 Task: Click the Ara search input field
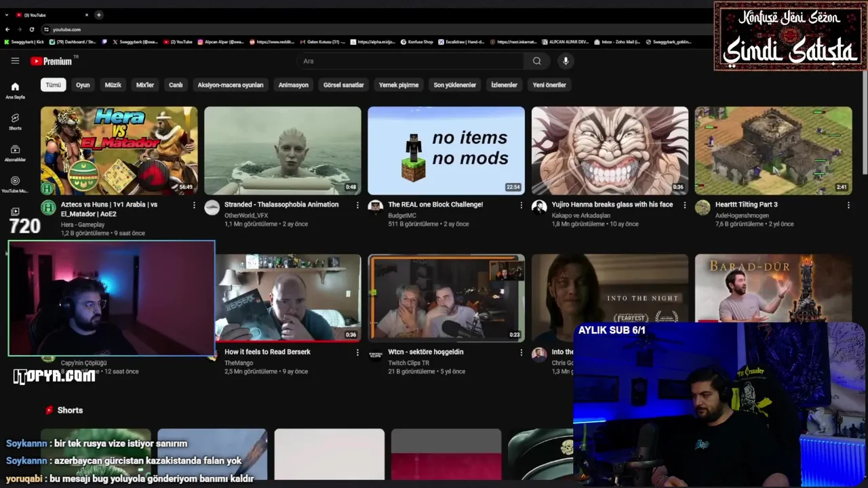[410, 61]
